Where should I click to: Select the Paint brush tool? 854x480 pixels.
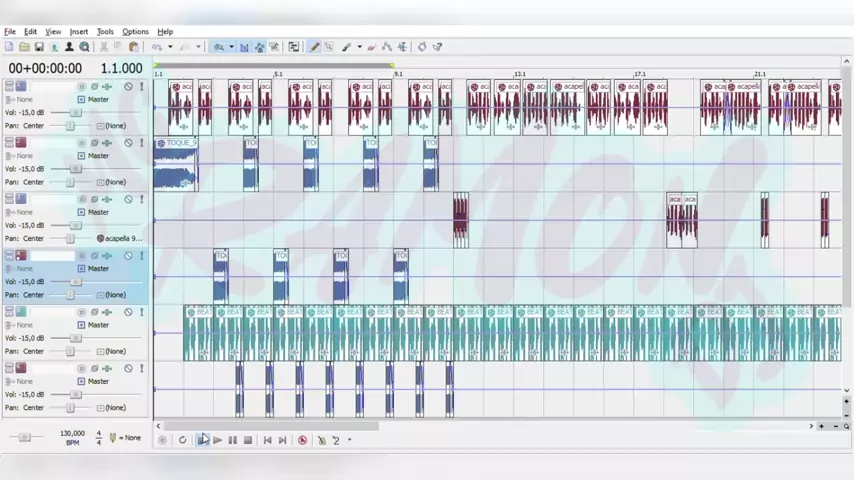pos(347,47)
